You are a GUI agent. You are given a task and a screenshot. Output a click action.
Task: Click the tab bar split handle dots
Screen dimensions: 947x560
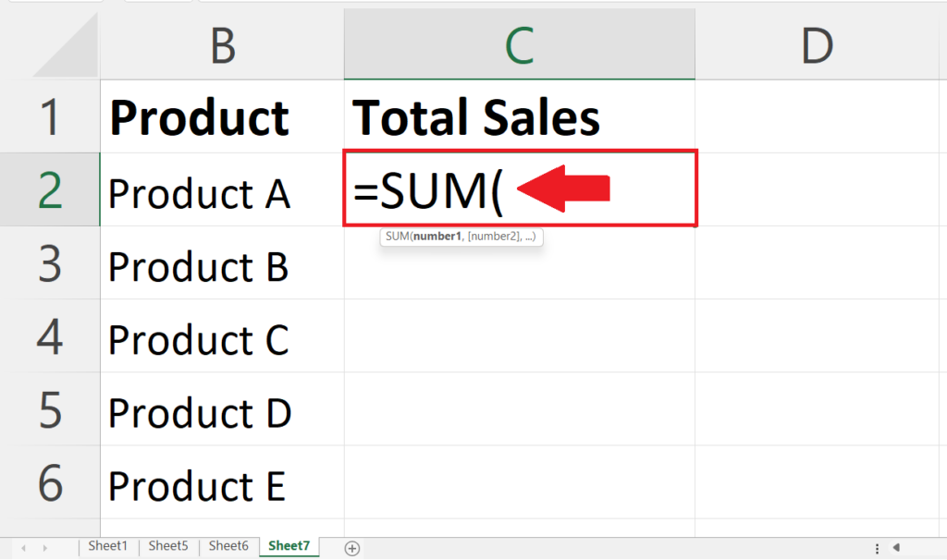point(877,548)
